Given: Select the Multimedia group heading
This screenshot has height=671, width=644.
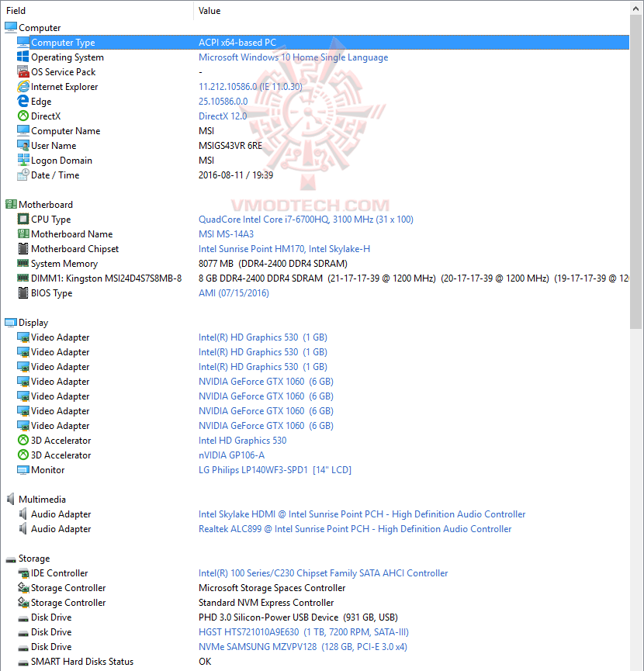Looking at the screenshot, I should 42,500.
